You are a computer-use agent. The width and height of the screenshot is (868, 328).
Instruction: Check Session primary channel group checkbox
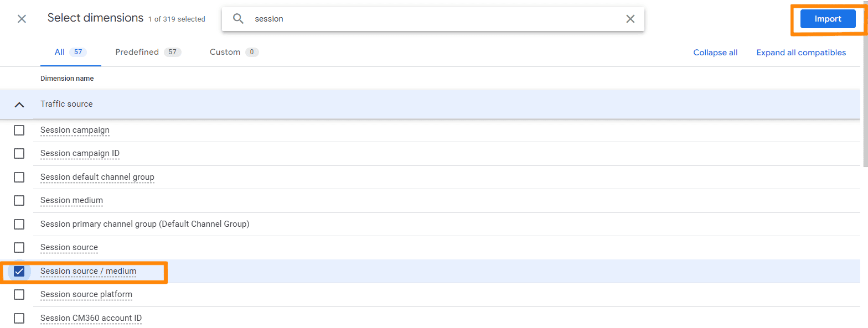coord(19,224)
